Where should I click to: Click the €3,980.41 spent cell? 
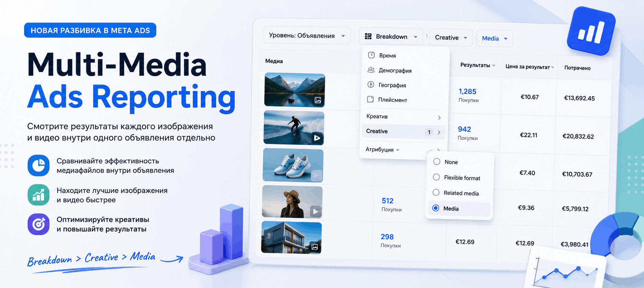pos(574,244)
